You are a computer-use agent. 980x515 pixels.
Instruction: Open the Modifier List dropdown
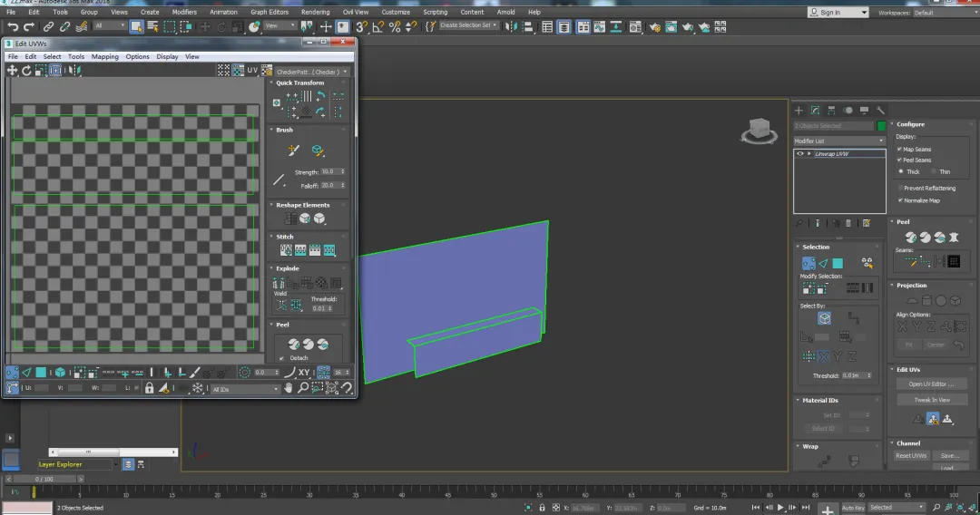pos(838,141)
